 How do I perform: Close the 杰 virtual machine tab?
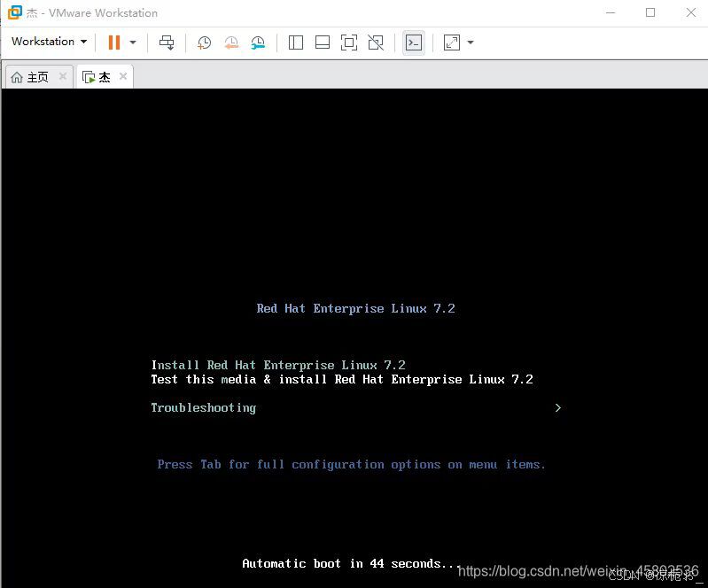click(123, 76)
